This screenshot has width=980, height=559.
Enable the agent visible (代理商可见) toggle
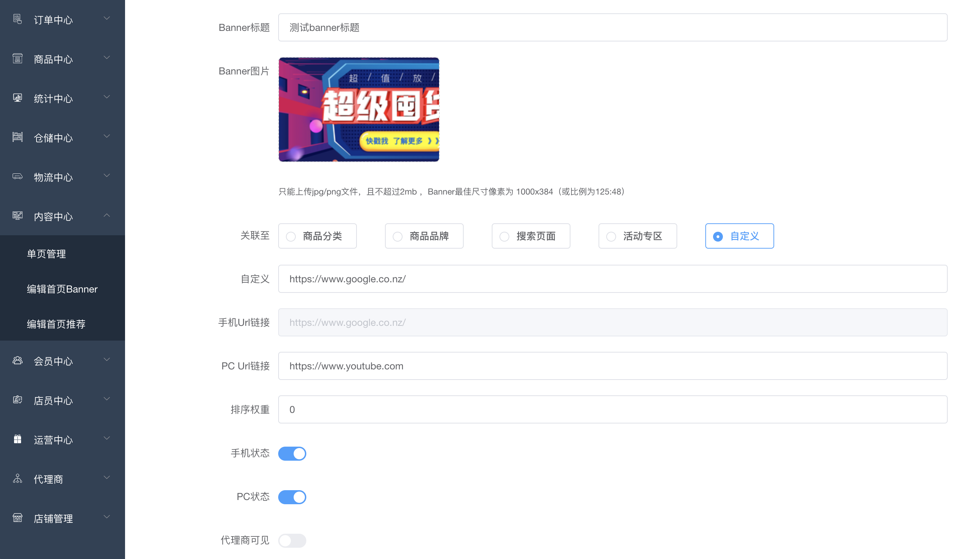pyautogui.click(x=292, y=541)
